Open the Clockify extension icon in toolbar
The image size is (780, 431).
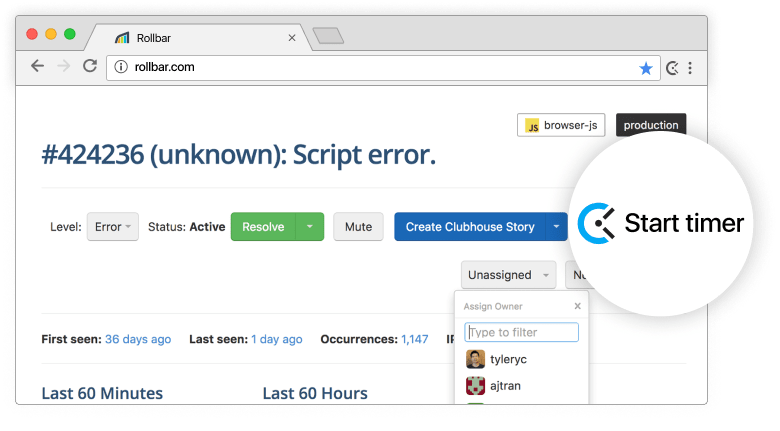[x=672, y=68]
